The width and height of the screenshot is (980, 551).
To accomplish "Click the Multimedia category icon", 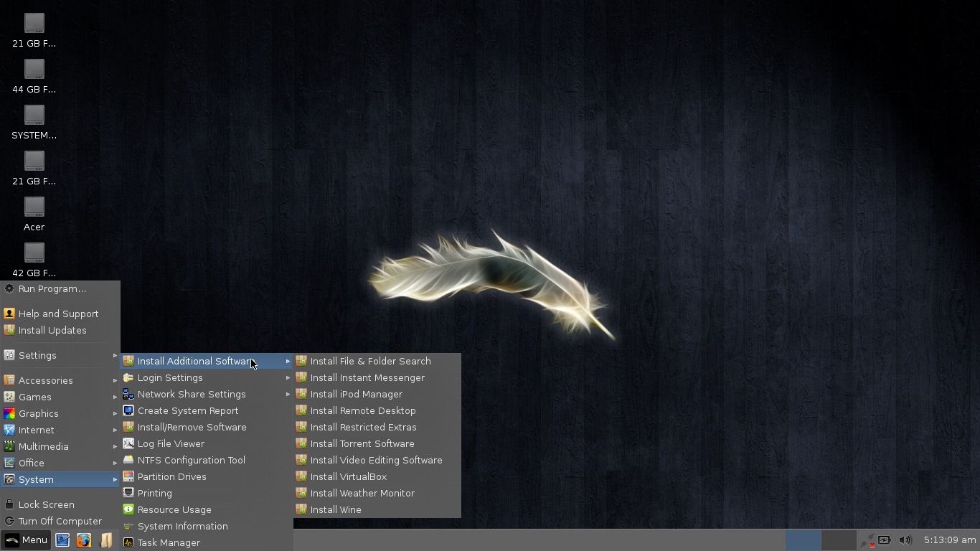I will click(x=9, y=446).
